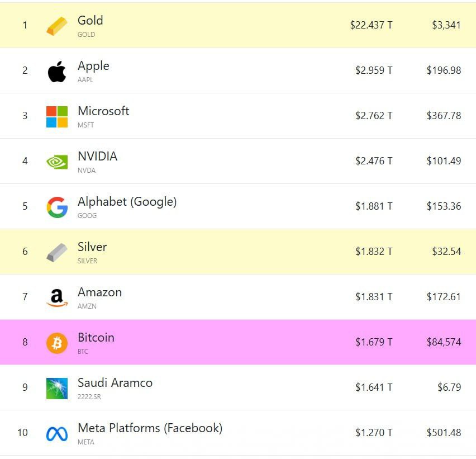Click the orange Bitcoin logo
This screenshot has width=476, height=459.
56,343
